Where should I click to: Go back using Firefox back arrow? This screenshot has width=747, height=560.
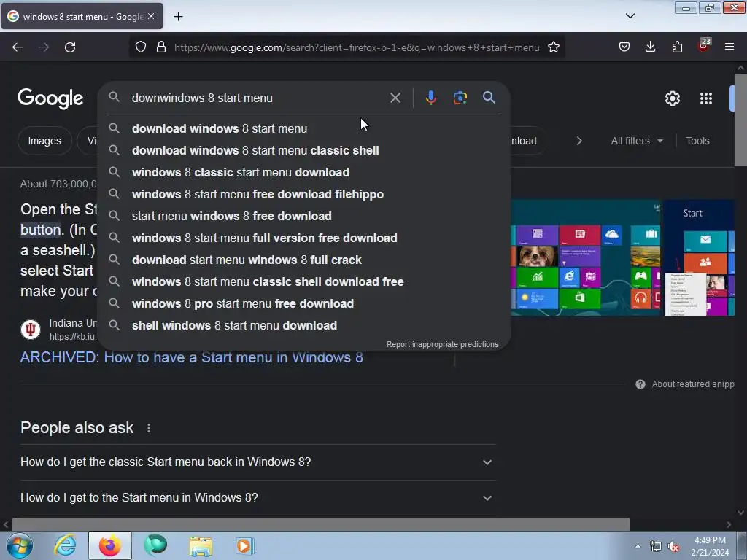click(x=18, y=47)
